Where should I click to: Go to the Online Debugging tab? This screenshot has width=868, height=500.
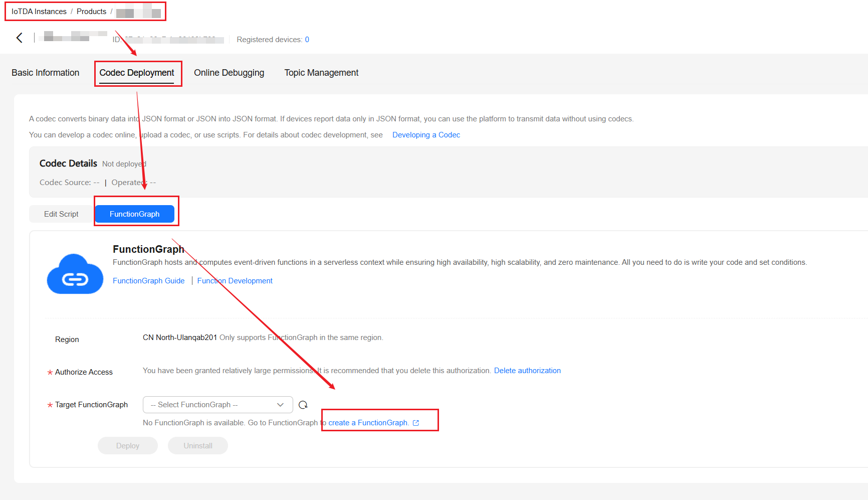(229, 73)
